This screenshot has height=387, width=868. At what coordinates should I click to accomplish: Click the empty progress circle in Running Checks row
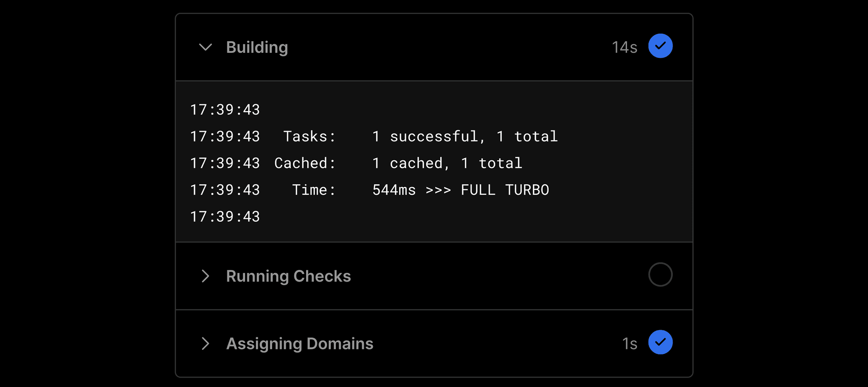pos(660,274)
